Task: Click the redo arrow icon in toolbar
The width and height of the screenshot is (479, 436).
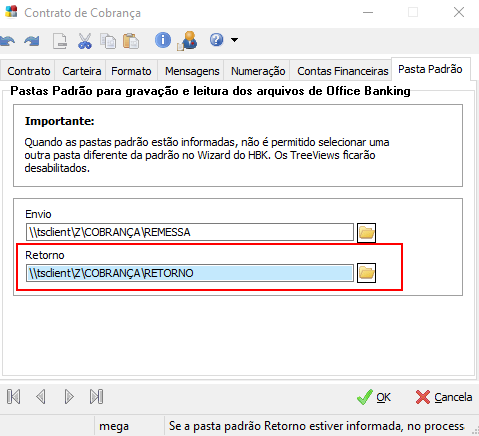Action: pyautogui.click(x=32, y=41)
